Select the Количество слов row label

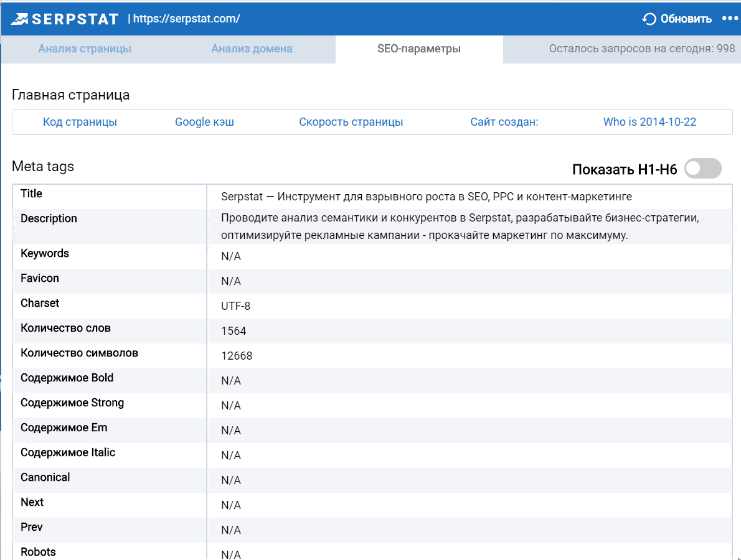click(x=65, y=328)
